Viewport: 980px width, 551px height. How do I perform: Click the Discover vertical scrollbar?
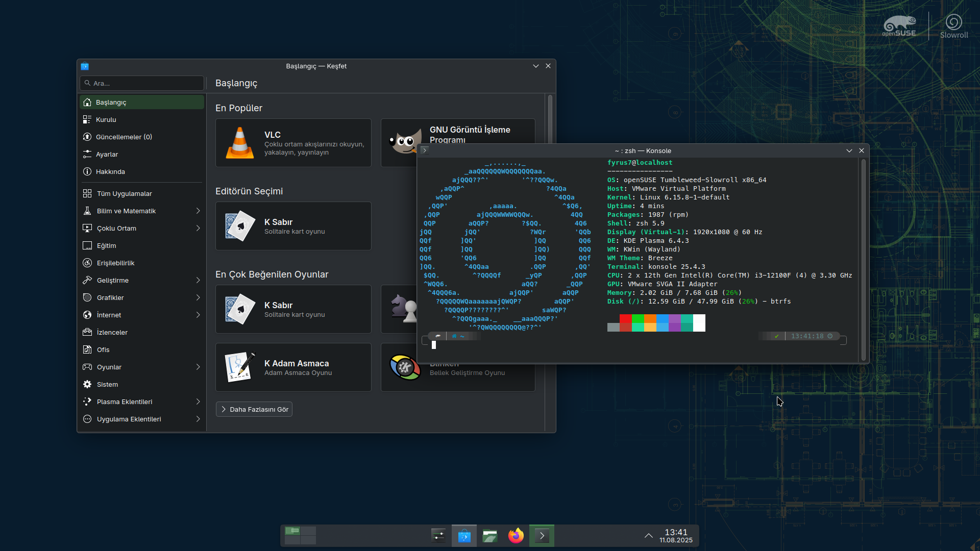pos(550,120)
